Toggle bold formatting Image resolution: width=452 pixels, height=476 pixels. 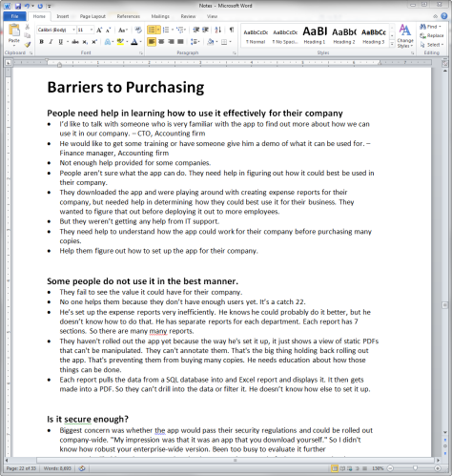pyautogui.click(x=41, y=42)
